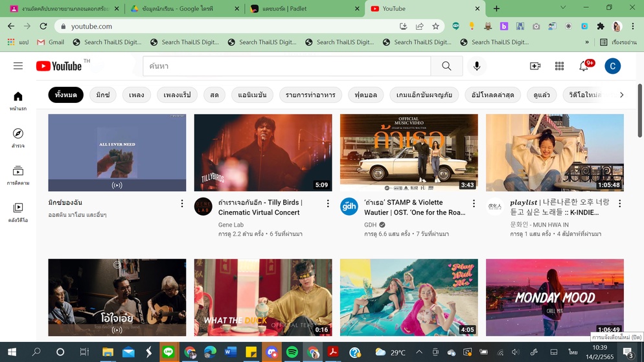Image resolution: width=644 pixels, height=362 pixels.
Task: Open the YouTube hamburger guide menu
Action: coord(18,65)
